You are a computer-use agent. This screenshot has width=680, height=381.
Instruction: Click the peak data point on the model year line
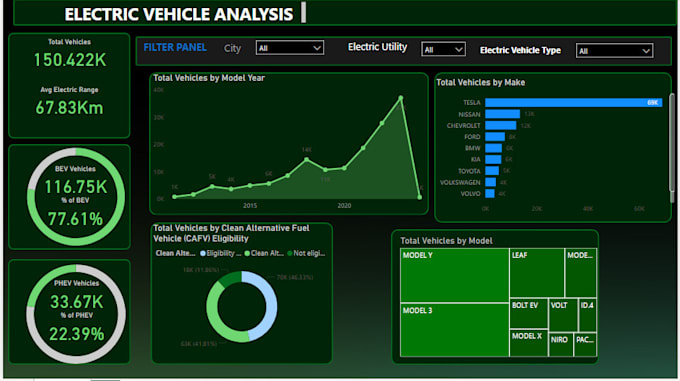coord(401,98)
